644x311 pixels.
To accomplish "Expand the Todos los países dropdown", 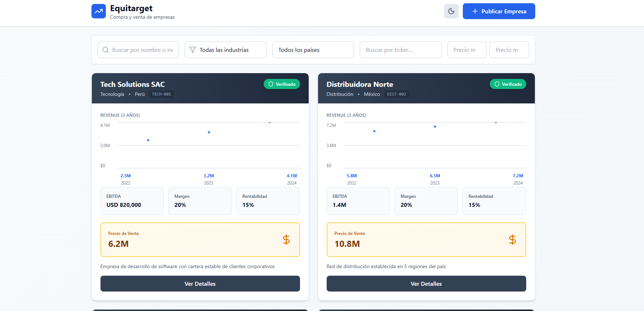I will [313, 50].
